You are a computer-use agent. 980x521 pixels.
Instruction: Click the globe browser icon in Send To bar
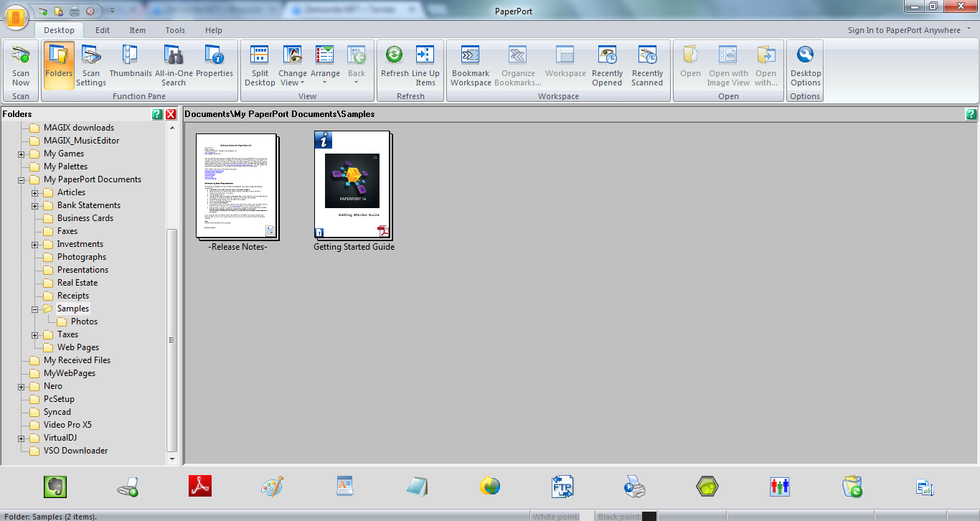tap(490, 487)
